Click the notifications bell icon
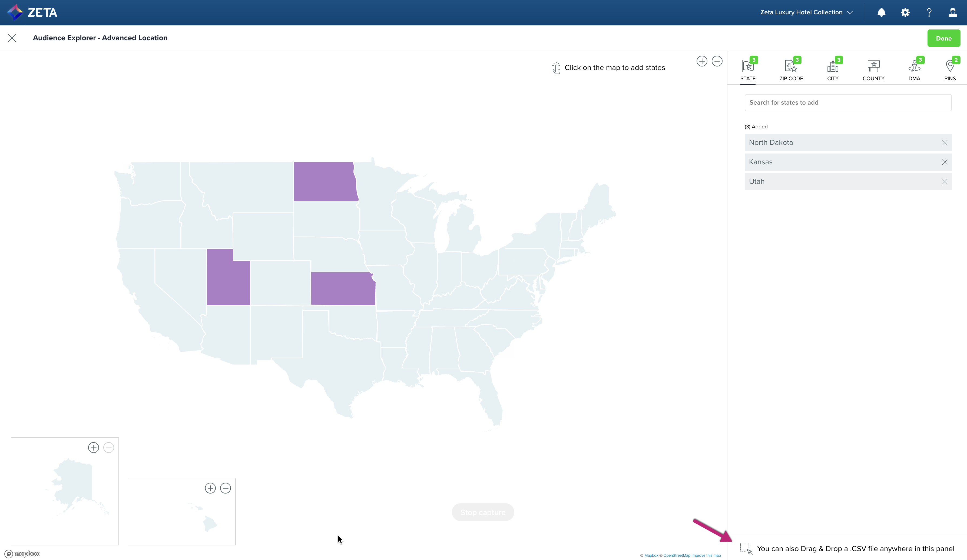 (x=882, y=13)
